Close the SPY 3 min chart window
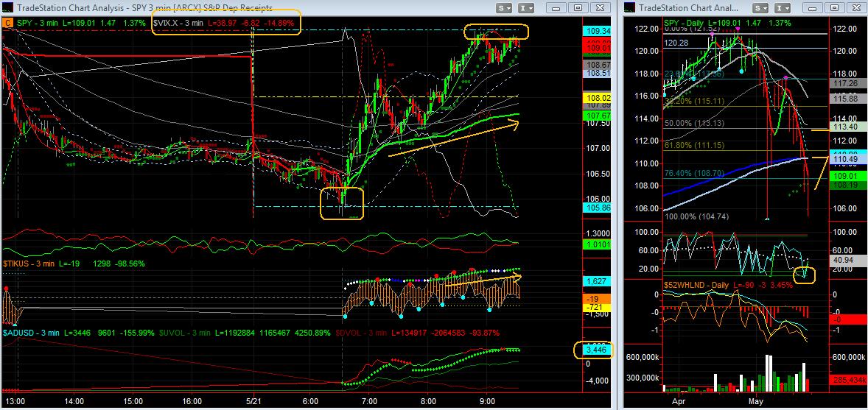Viewport: 868px width, 410px height. pos(600,8)
